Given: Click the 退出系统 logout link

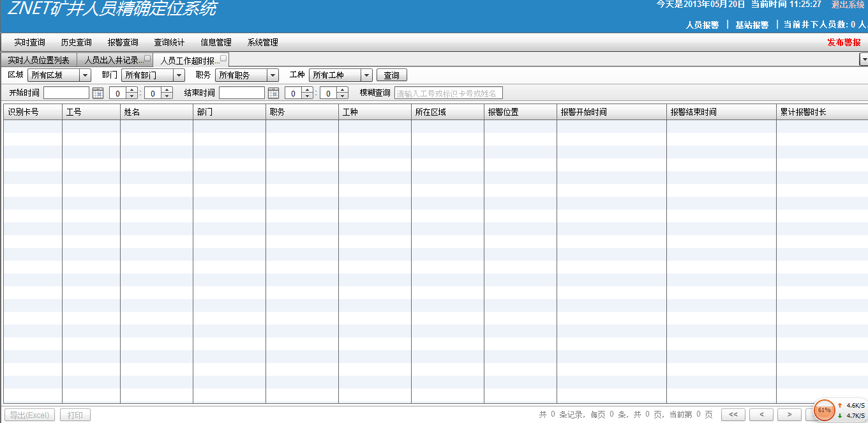Looking at the screenshot, I should click(848, 5).
